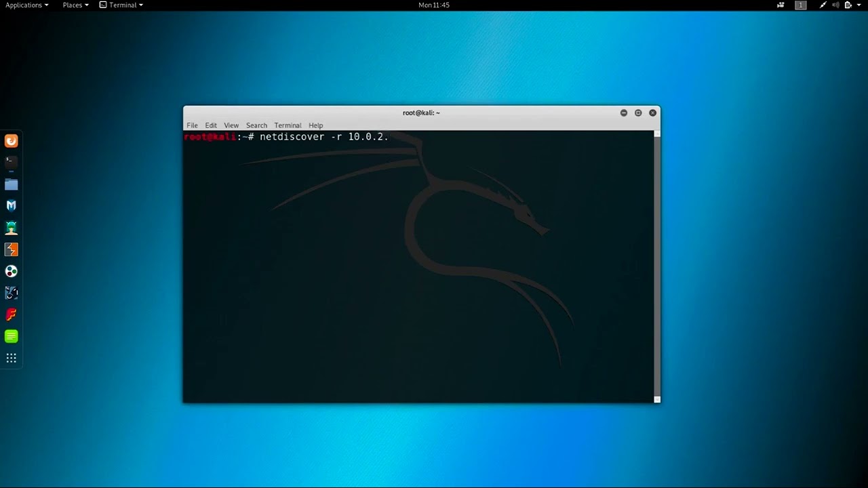The height and width of the screenshot is (488, 868).
Task: Click the netdiscover command text
Action: pos(324,137)
